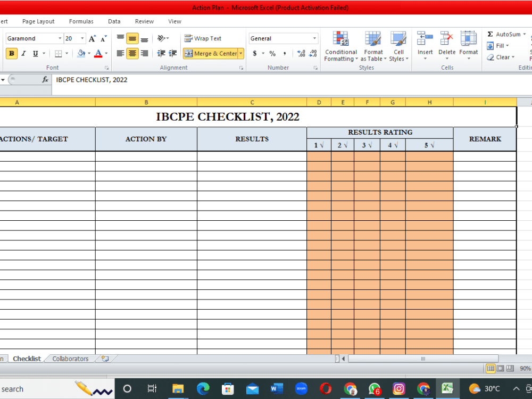Click AutoSum button
Viewport: 532px width, 399px height.
(x=504, y=34)
